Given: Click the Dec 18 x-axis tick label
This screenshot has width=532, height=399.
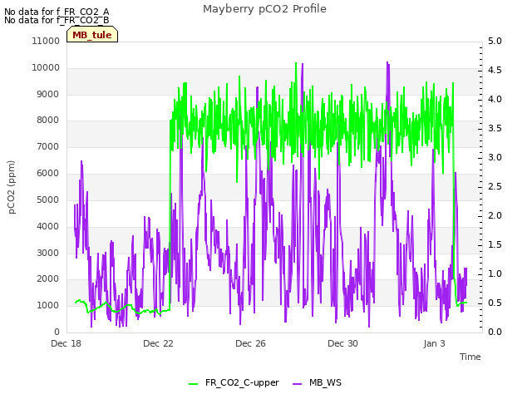Looking at the screenshot, I should [66, 343].
